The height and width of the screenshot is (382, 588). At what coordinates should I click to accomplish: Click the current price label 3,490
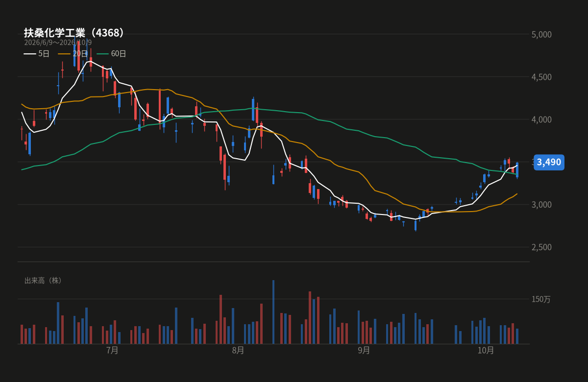549,162
